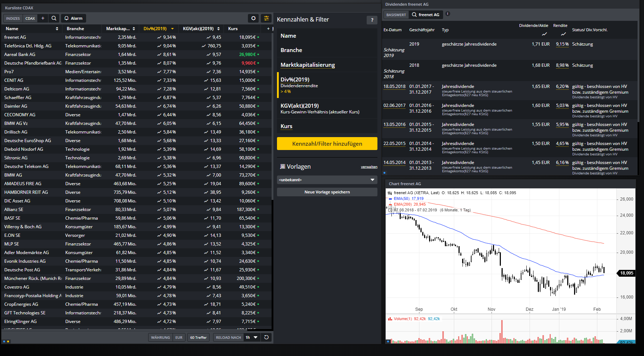This screenshot has height=356, width=644.
Task: Click the 26,980€ Aareal Bank price
Action: coord(247,55)
